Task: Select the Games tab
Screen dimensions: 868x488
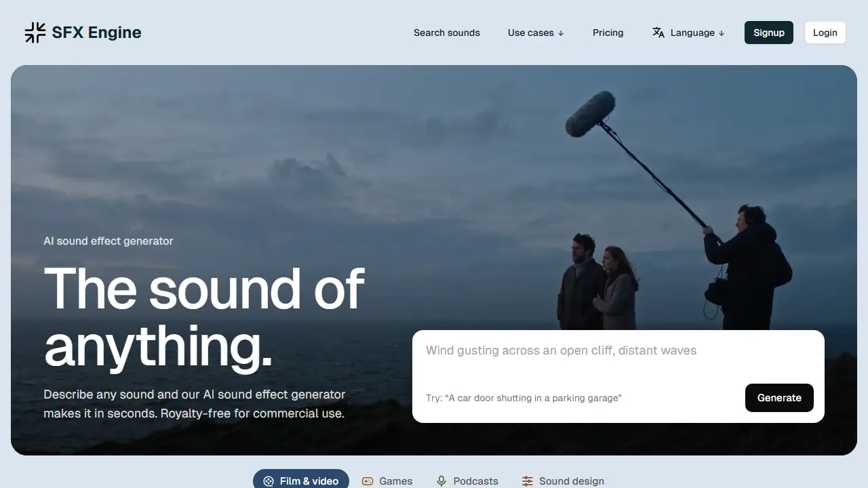Action: click(x=387, y=481)
